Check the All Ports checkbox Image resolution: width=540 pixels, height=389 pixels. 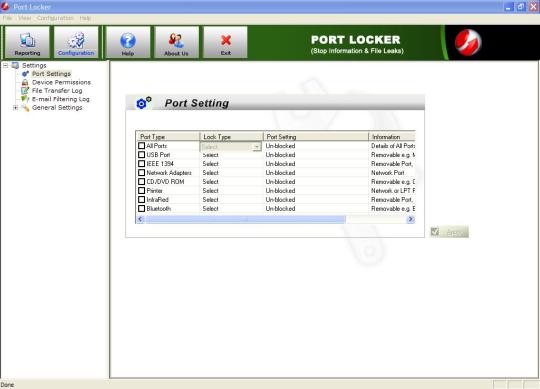pyautogui.click(x=142, y=146)
